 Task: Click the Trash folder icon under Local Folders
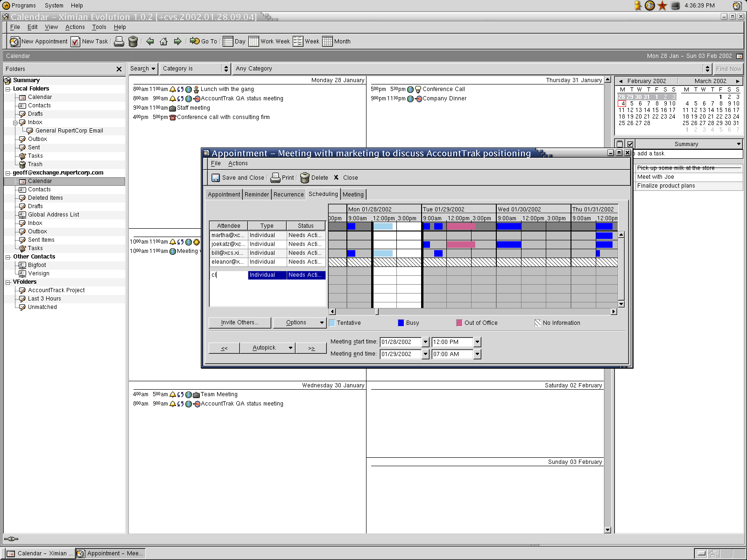pos(22,164)
